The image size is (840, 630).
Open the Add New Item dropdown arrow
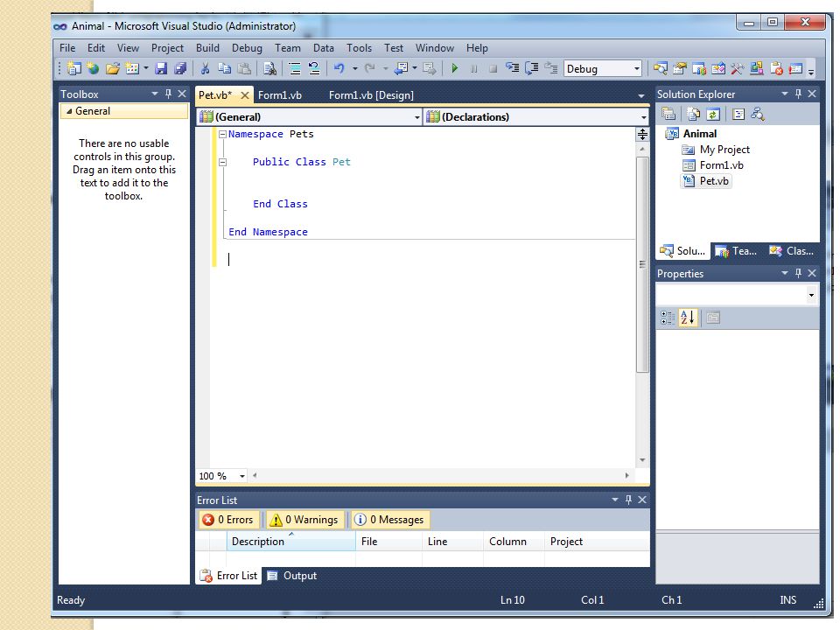146,68
